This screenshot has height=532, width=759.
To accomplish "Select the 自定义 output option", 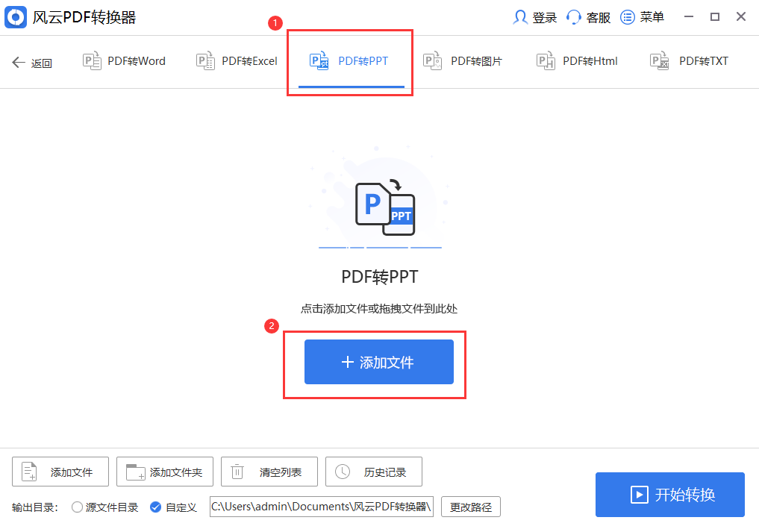I will point(173,507).
